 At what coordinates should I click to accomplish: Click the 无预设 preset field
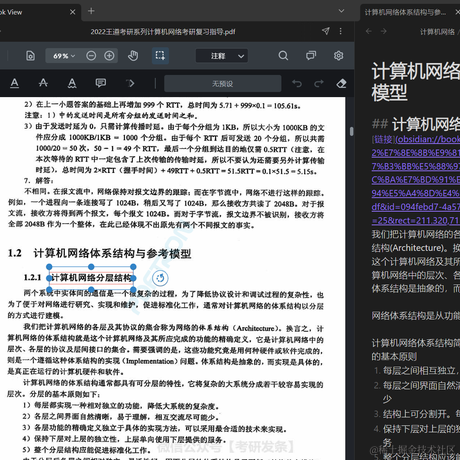(223, 83)
